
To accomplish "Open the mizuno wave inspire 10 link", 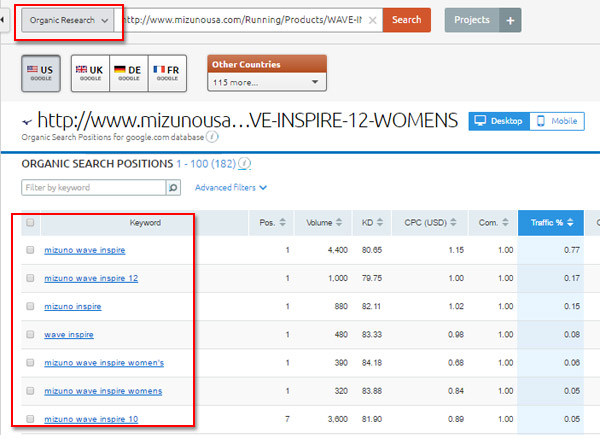I will pos(91,419).
